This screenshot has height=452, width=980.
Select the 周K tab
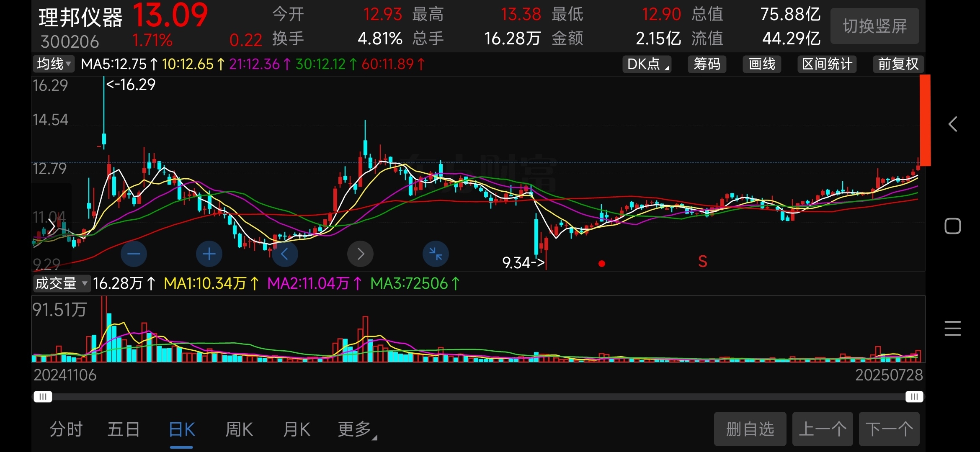click(x=239, y=429)
